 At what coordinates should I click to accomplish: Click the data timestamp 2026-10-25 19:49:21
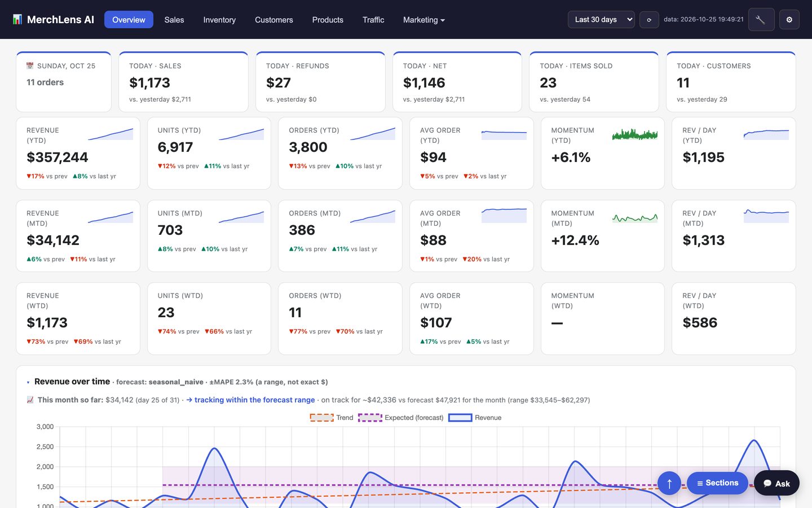(704, 20)
